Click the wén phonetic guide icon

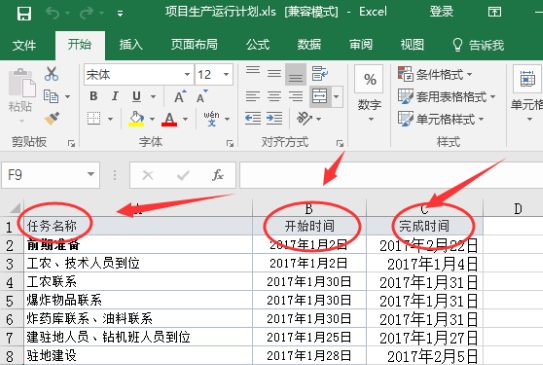pos(212,118)
